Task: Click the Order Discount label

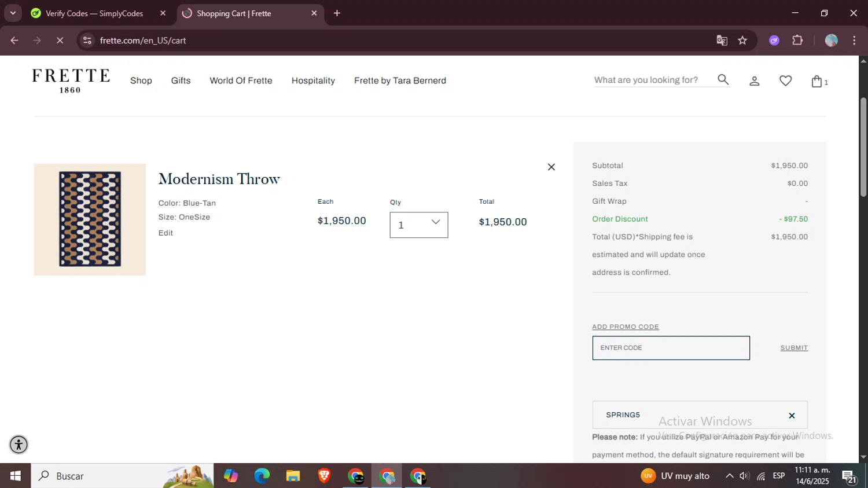Action: click(x=620, y=219)
